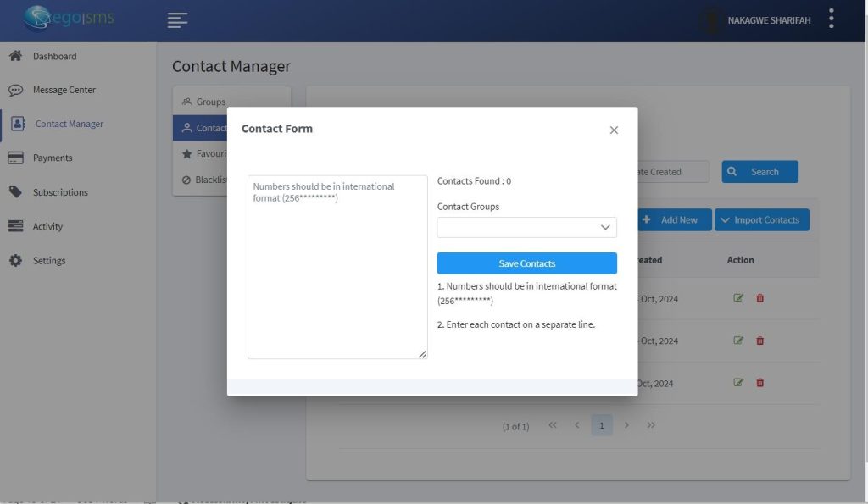
Task: Click the Search button
Action: coord(759,172)
